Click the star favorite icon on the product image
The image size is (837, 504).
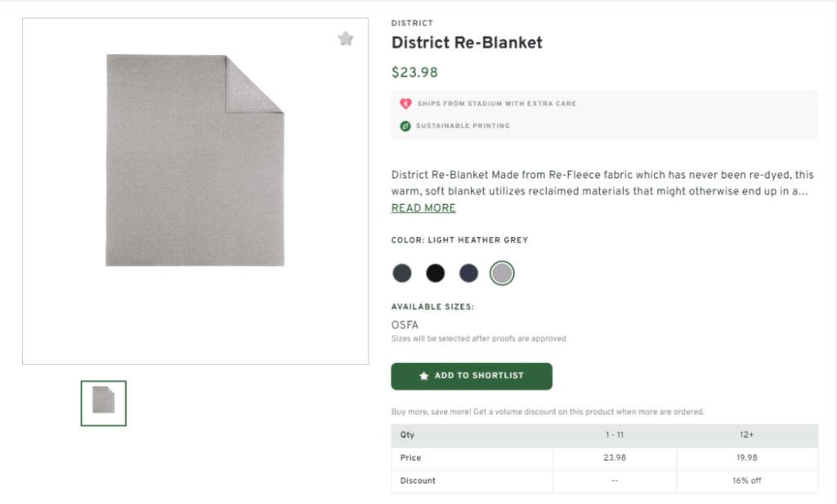pyautogui.click(x=345, y=38)
